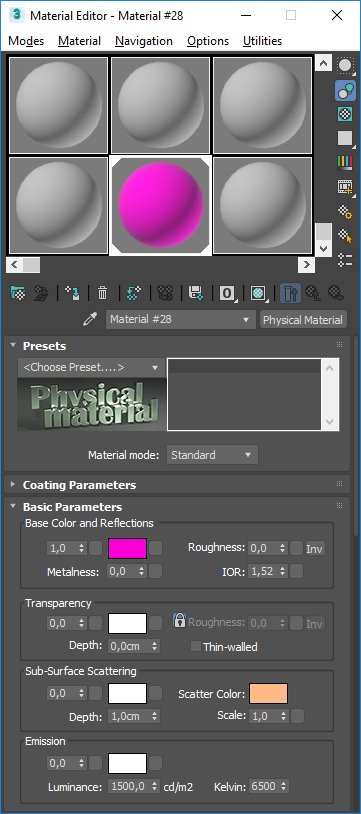Collapse the Presets rollout
The image size is (361, 814).
pyautogui.click(x=13, y=346)
